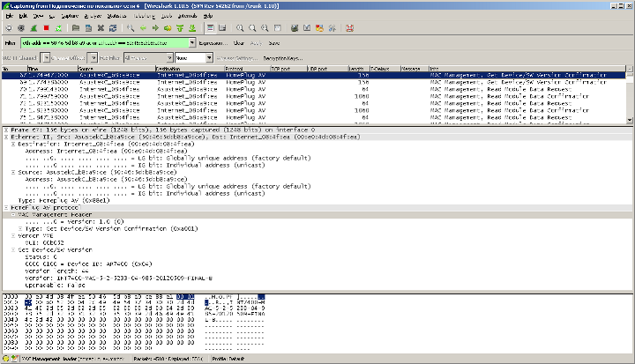The width and height of the screenshot is (635, 364).
Task: Open the decryption mode None dropdown
Action: [x=194, y=58]
